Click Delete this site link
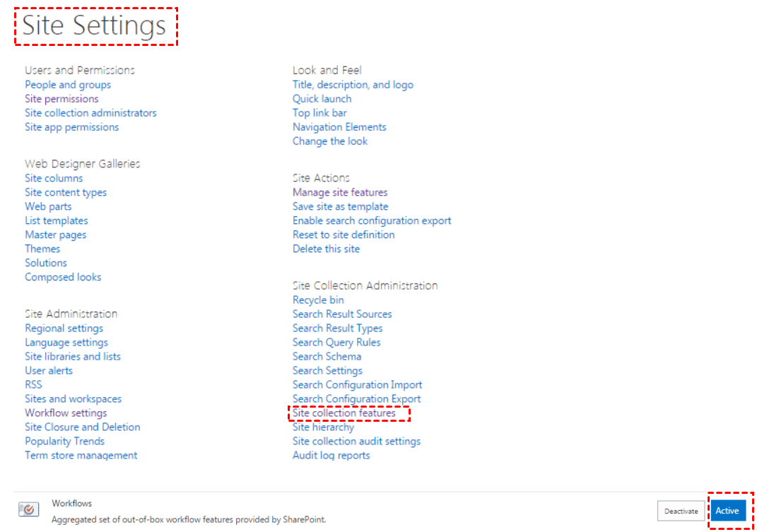774x532 pixels. 326,249
